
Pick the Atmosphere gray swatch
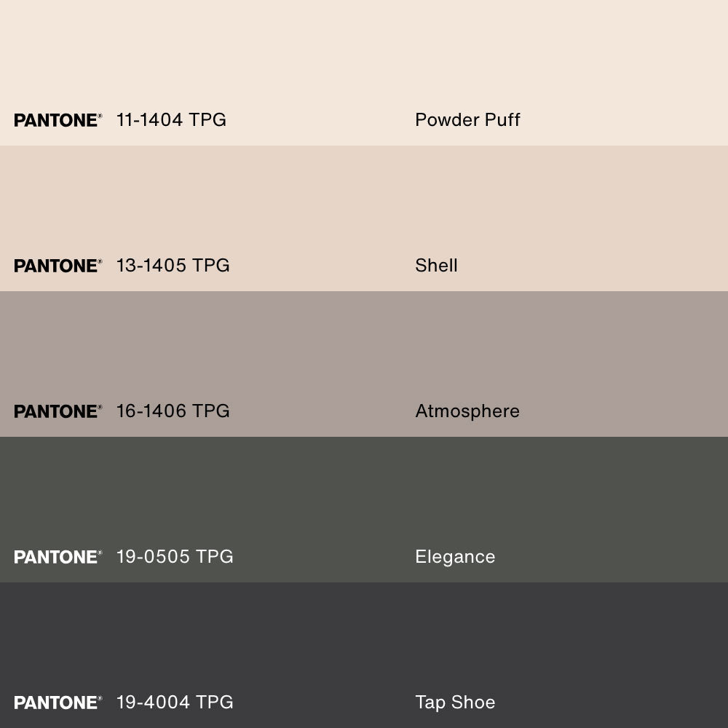point(364,349)
